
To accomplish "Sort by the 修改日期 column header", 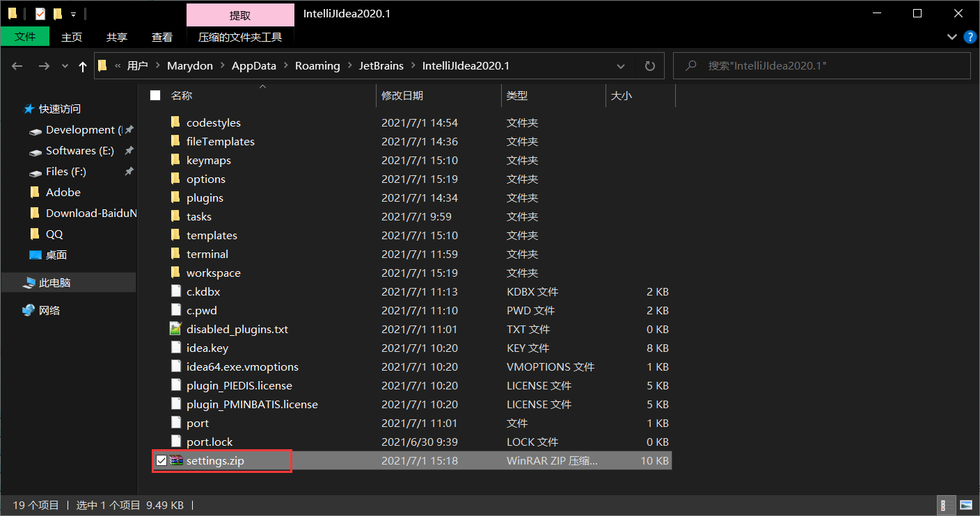I will 402,95.
